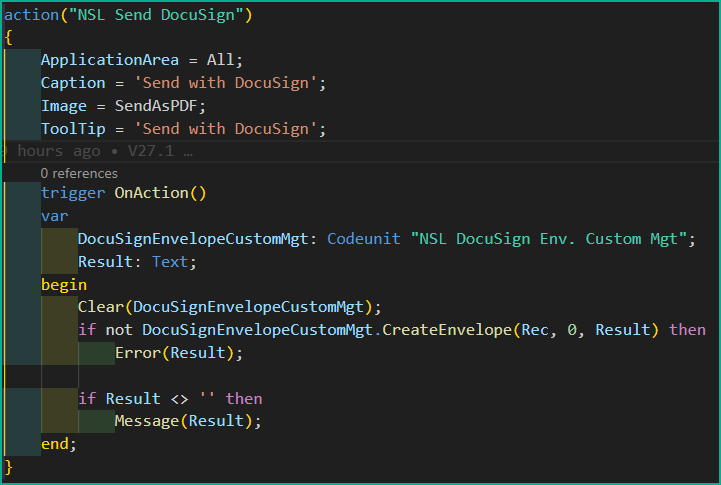This screenshot has height=485, width=721.
Task: Click the 'not' keyword in the if statement
Action: coord(119,330)
